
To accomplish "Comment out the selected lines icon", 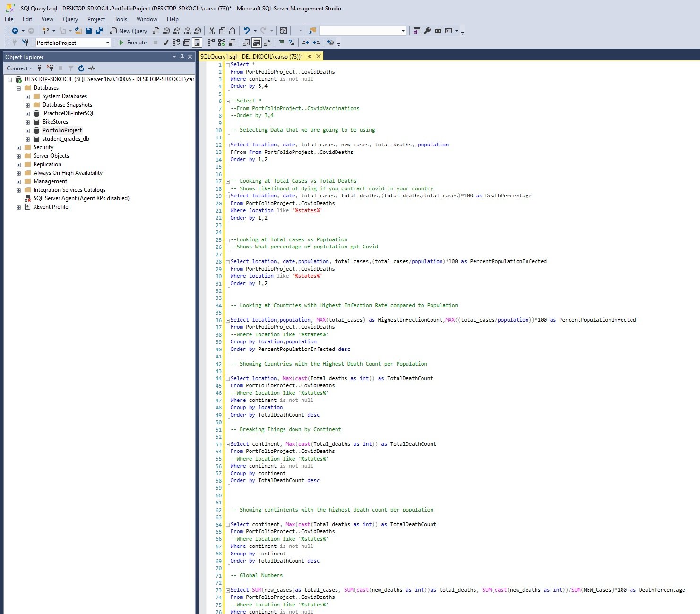I will point(281,43).
